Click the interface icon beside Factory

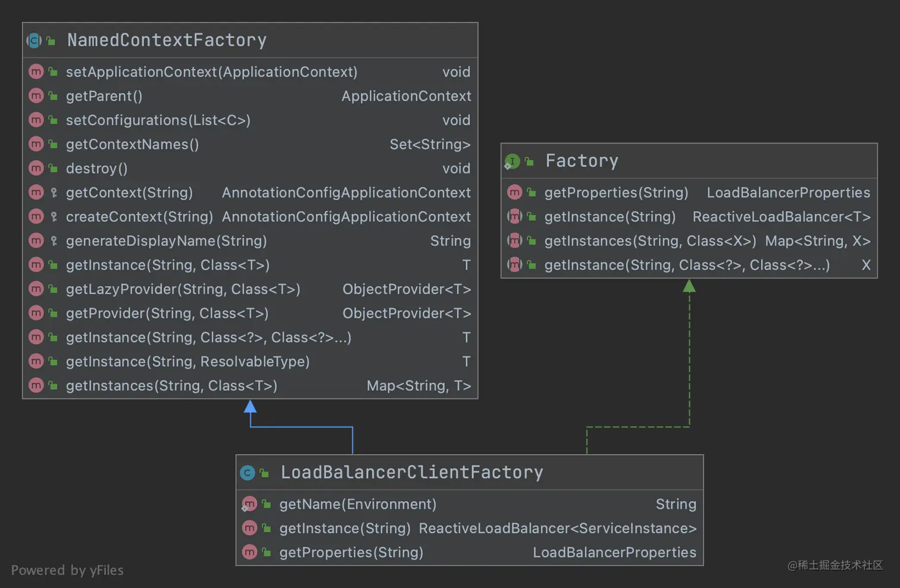512,161
